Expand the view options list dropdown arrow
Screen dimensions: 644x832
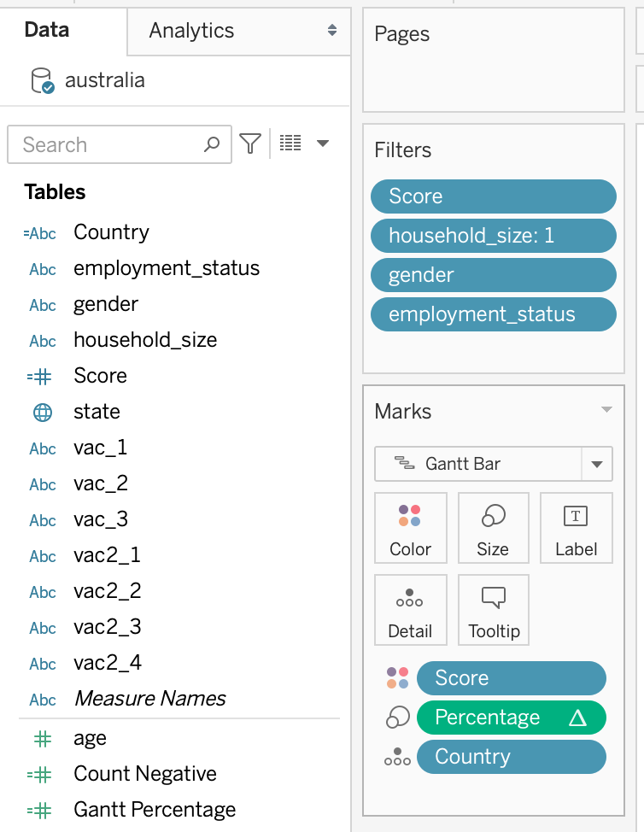323,144
